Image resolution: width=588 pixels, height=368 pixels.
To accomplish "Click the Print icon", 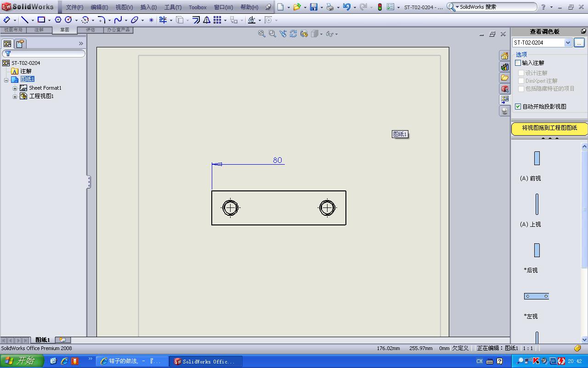I will 330,7.
